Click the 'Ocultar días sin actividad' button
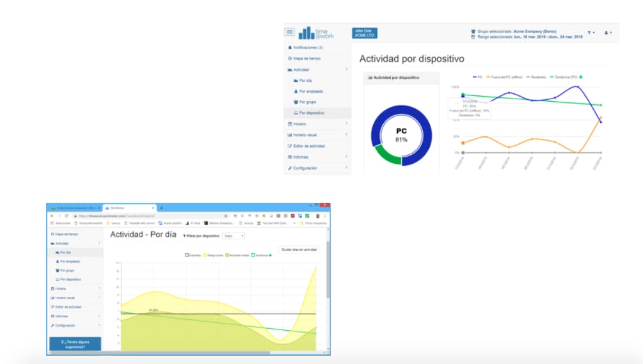 tap(299, 249)
